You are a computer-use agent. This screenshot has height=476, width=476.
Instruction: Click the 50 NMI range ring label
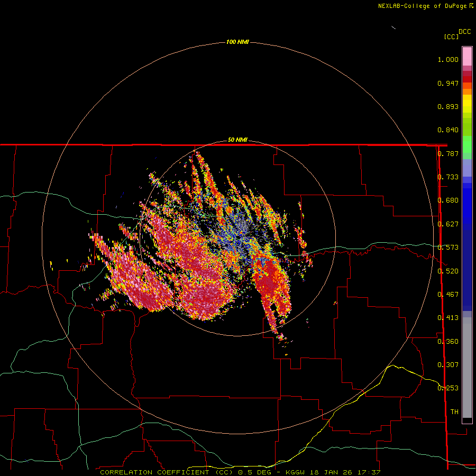237,140
